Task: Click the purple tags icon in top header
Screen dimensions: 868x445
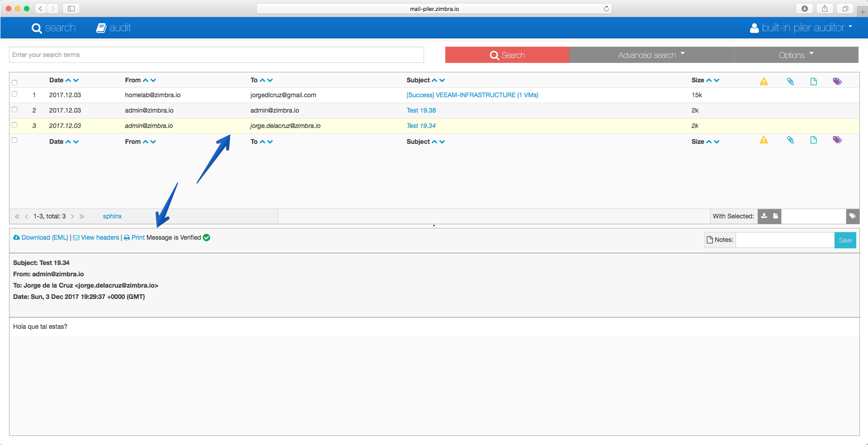Action: [837, 81]
